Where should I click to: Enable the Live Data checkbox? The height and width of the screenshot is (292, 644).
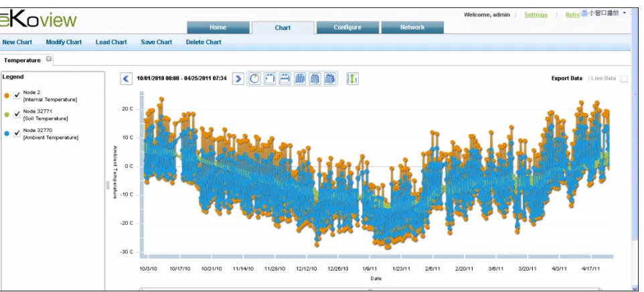[624, 79]
